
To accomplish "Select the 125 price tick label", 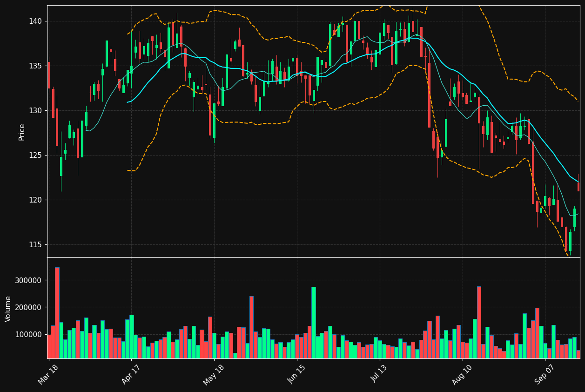I will (x=35, y=155).
